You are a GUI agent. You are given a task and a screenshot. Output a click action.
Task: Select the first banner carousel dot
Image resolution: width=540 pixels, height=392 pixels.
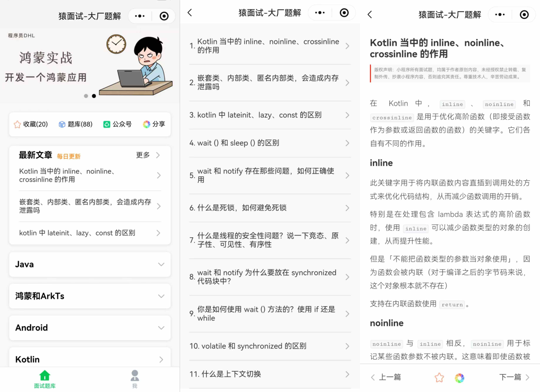click(86, 96)
